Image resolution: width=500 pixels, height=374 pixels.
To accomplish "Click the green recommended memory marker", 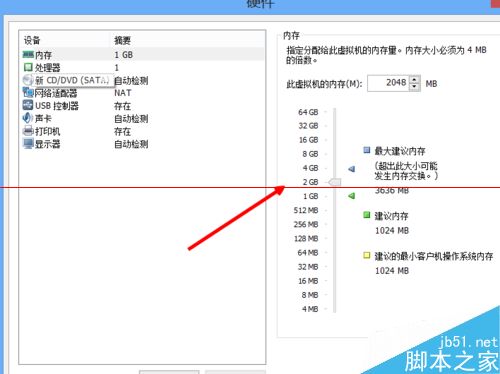I will click(352, 196).
